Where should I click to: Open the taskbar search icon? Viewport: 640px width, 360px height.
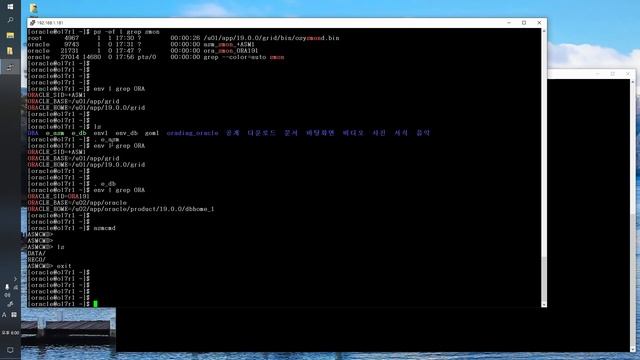10,20
